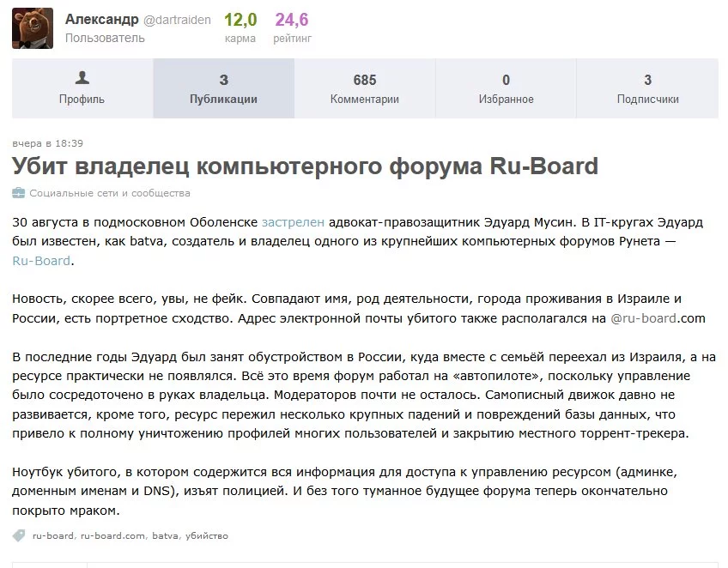Image resolution: width=728 pixels, height=568 pixels.
Task: Click the bear avatar of Александр
Action: pos(33,28)
